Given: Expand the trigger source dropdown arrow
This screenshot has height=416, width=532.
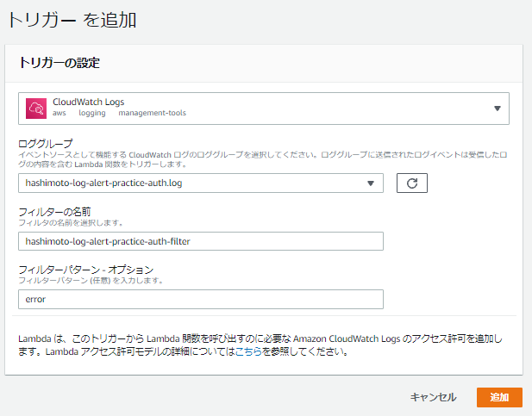Looking at the screenshot, I should [498, 109].
